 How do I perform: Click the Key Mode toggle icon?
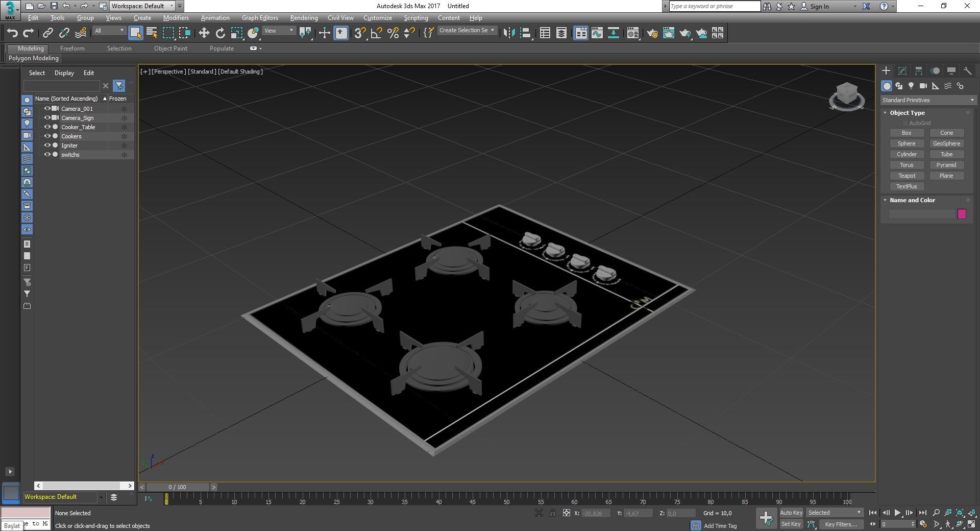873,524
